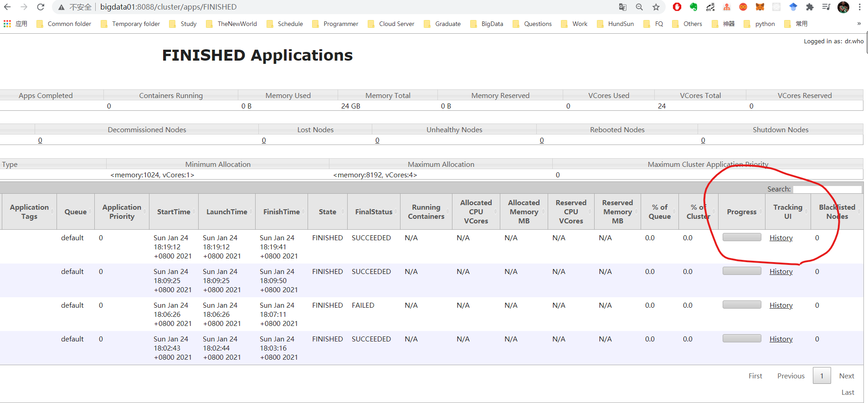The image size is (868, 403).
Task: Bookmark this page with the star icon
Action: (x=656, y=7)
